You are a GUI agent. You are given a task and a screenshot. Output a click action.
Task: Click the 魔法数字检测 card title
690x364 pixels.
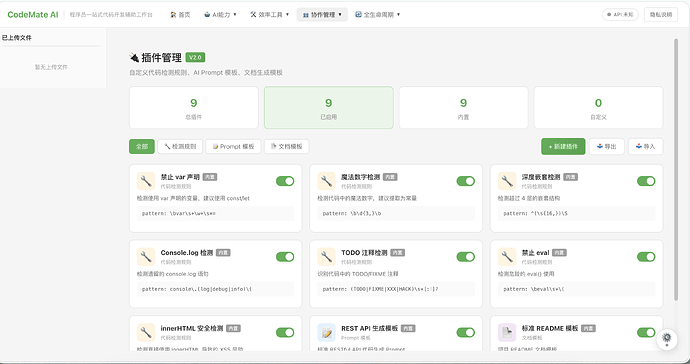(x=360, y=177)
